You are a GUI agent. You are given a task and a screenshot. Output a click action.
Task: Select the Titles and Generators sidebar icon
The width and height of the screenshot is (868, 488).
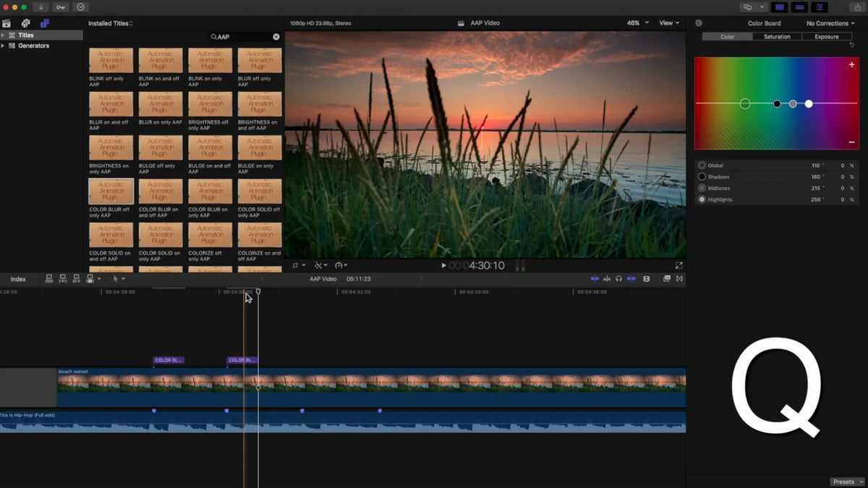coord(45,23)
